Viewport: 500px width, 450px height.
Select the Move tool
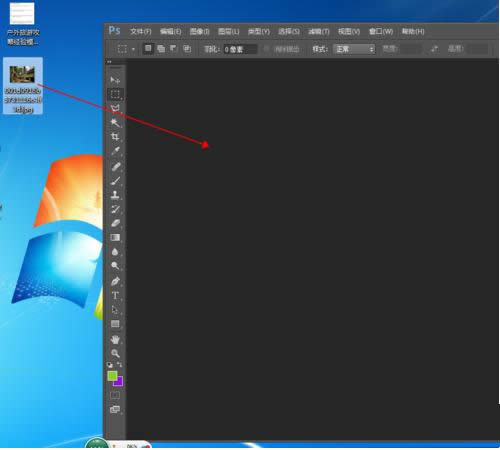[115, 80]
